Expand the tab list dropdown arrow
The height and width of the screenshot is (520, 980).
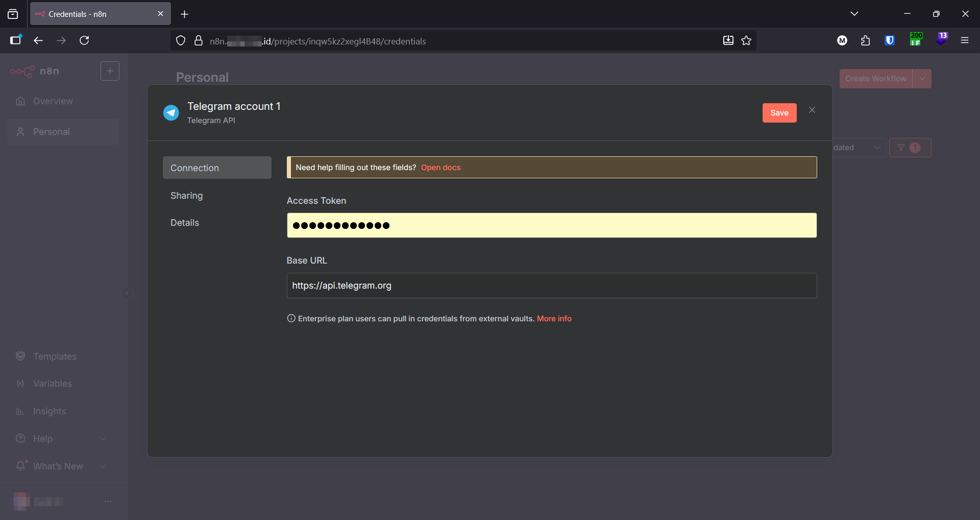pyautogui.click(x=854, y=14)
